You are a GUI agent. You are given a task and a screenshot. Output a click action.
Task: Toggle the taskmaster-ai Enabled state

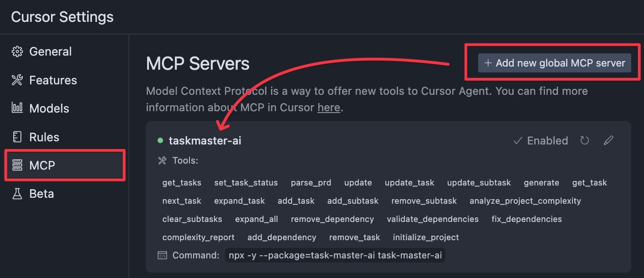[x=541, y=141]
